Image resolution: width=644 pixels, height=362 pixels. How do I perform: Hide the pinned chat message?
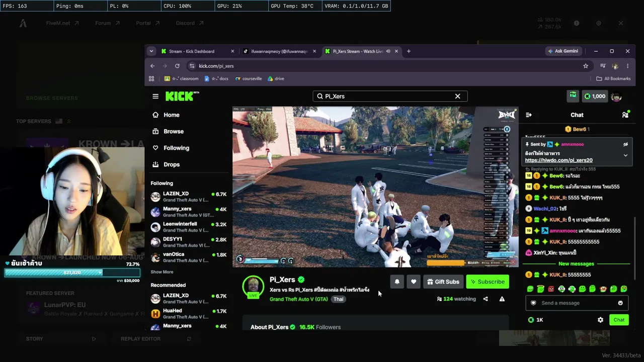pos(625,144)
